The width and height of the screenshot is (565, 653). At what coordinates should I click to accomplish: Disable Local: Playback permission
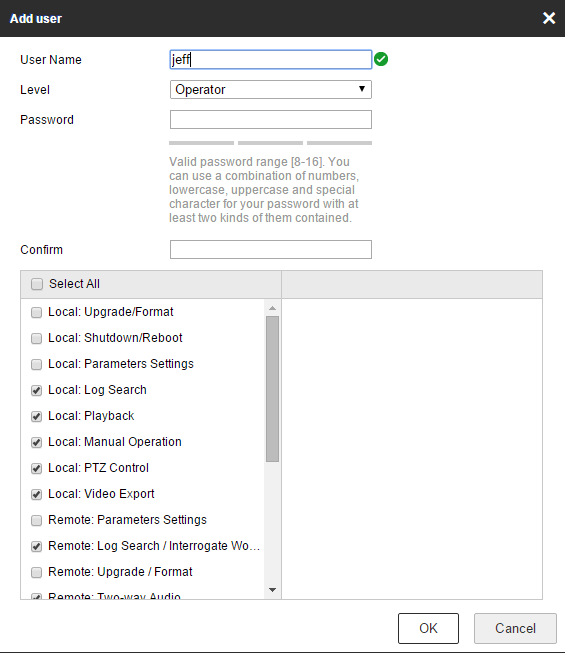click(37, 416)
